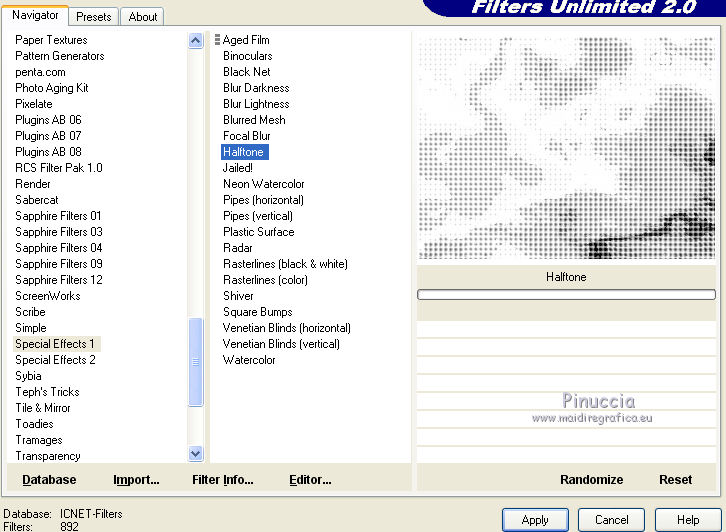Open Filter Info...
The image size is (726, 532).
tap(223, 480)
